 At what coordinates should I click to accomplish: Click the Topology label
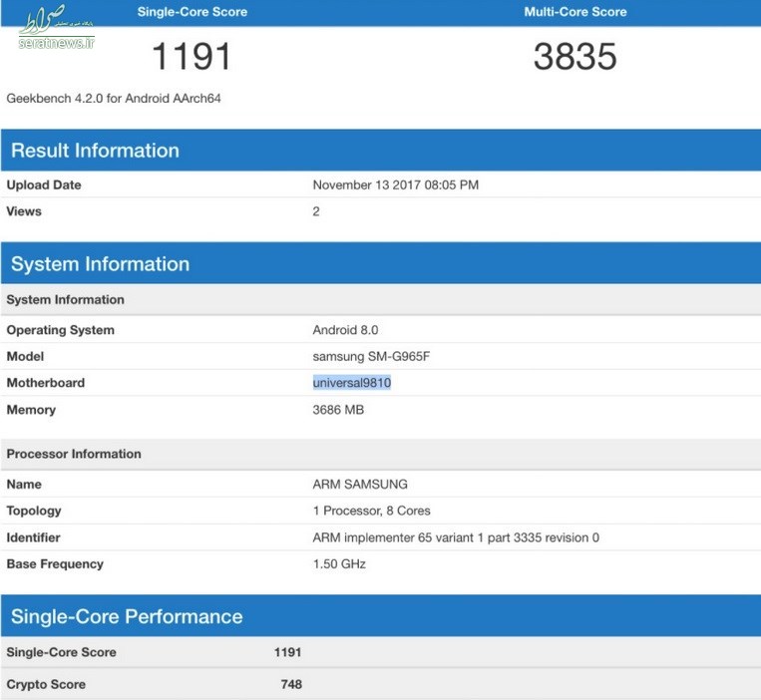coord(34,511)
